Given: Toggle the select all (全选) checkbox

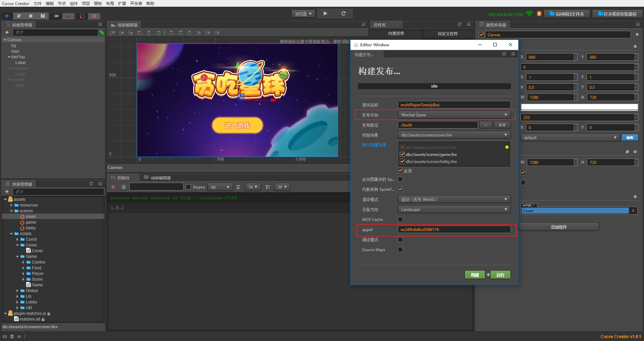Looking at the screenshot, I should 400,170.
